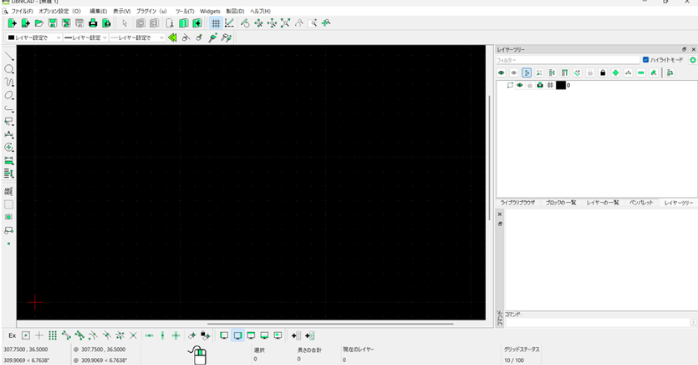
Task: Toggle snap on grid icon in snap toolbar
Action: [53, 336]
